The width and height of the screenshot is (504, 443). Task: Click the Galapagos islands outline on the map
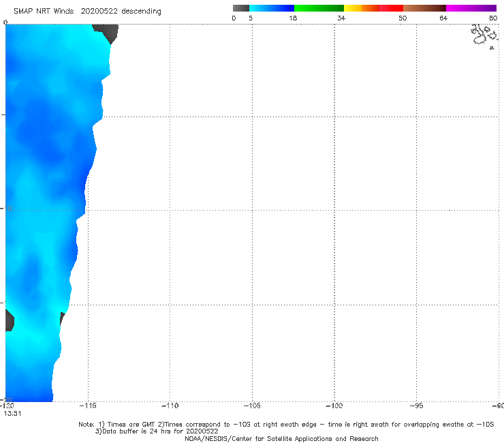pos(484,35)
